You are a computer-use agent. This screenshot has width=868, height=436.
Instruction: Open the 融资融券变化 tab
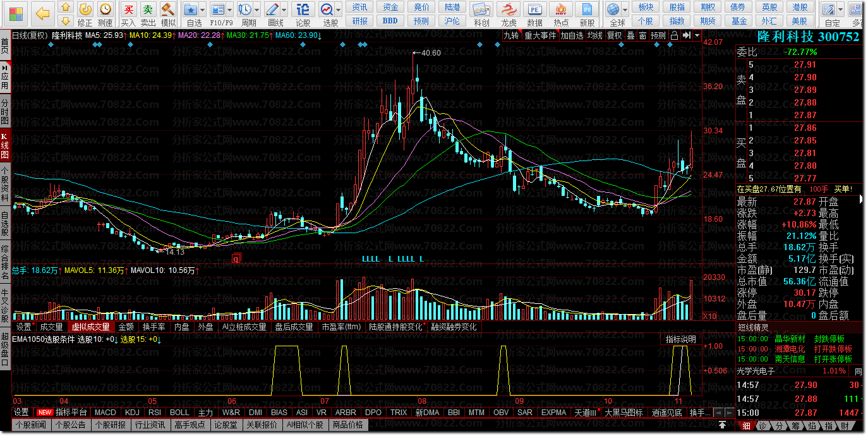[x=454, y=327]
